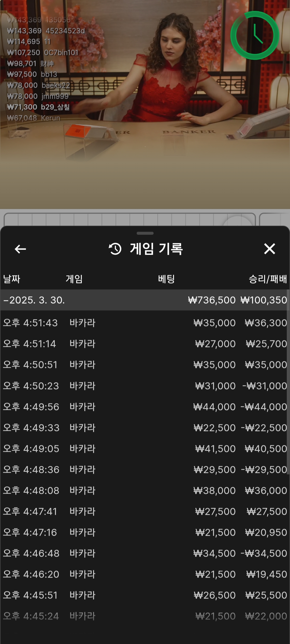Tap the green countdown timer circle
This screenshot has height=644, width=290.
(255, 35)
